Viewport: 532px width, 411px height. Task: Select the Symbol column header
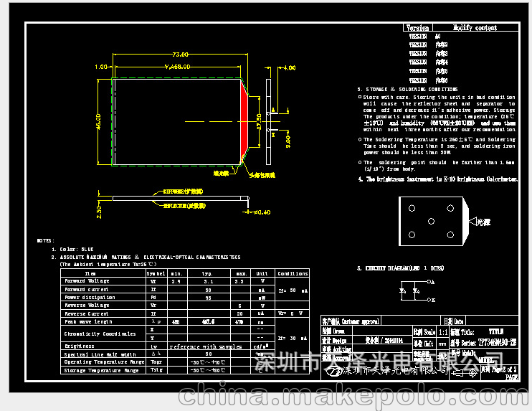click(156, 273)
